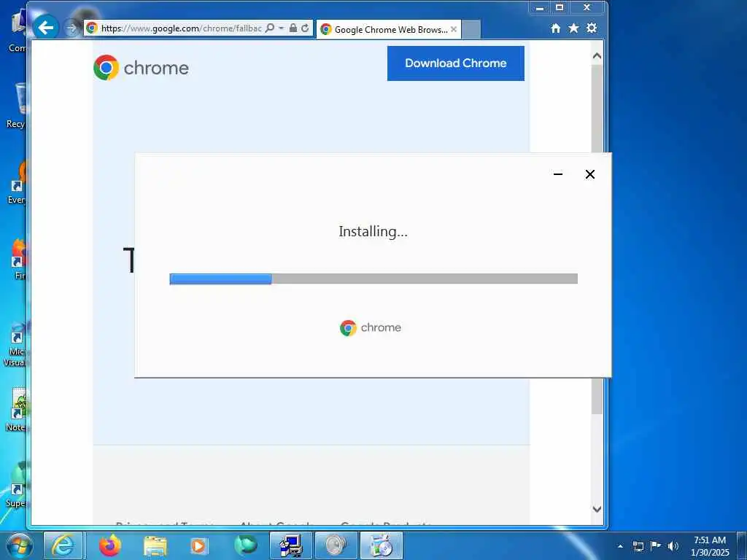Screen dimensions: 747x560
Task: Click the volume speaker tray icon
Action: click(673, 546)
